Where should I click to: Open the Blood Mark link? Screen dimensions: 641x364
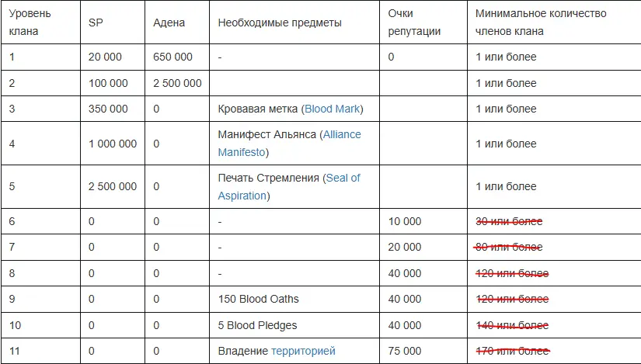(x=332, y=109)
